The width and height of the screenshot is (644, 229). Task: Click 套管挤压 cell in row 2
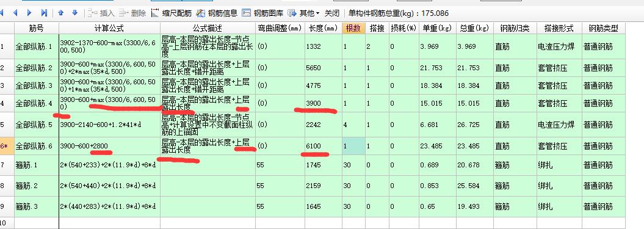point(559,68)
